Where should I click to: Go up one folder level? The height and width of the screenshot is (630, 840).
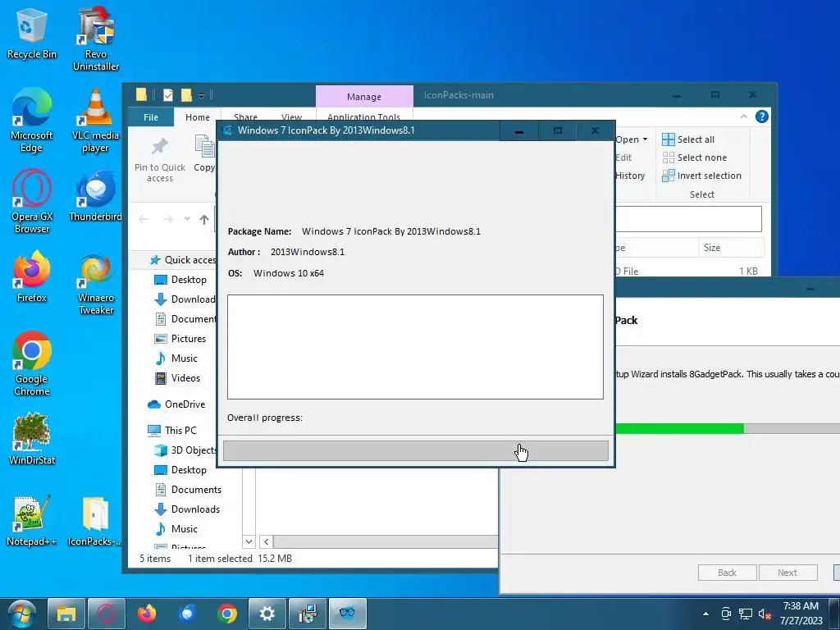(204, 219)
